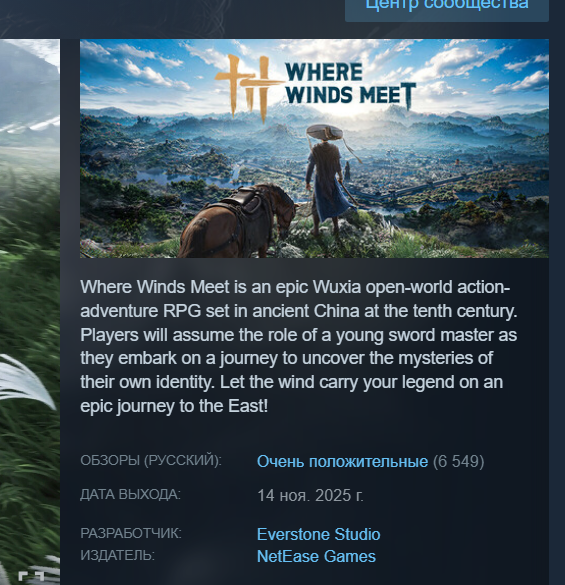This screenshot has width=565, height=585.
Task: Click the ОБЗОРЫ (РУССКИЙ) label
Action: click(151, 460)
